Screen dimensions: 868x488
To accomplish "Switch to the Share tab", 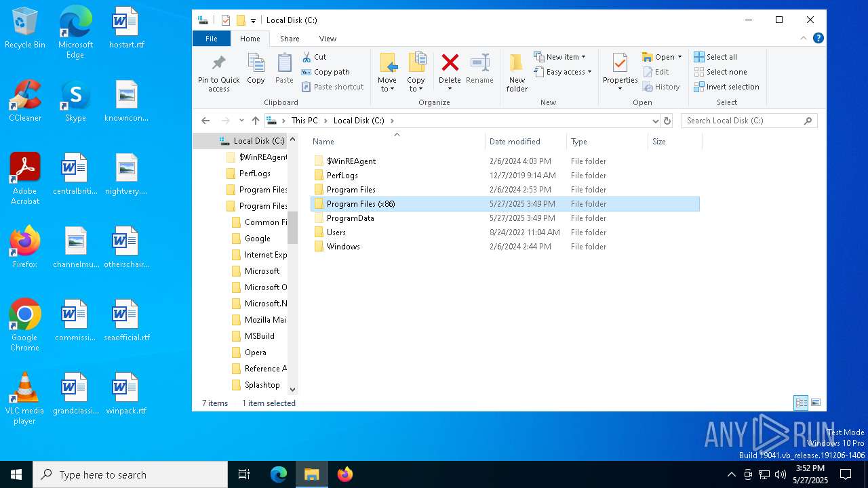I will (x=290, y=39).
